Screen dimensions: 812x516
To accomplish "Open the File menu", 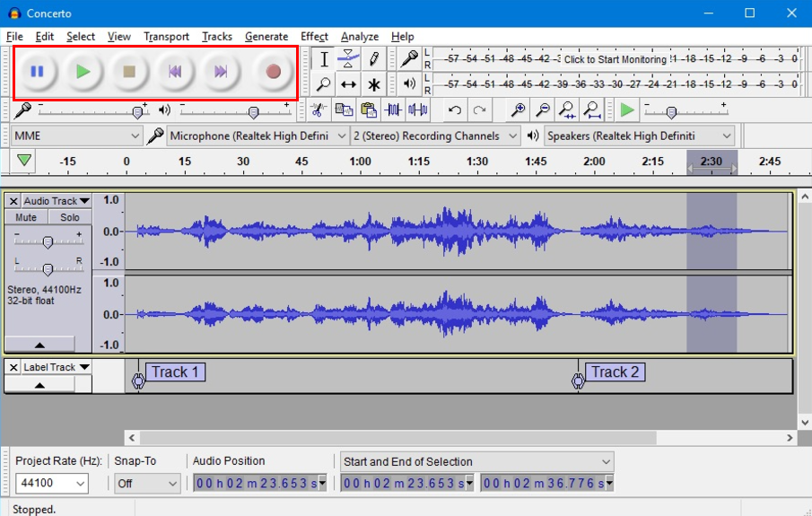I will click(x=14, y=36).
